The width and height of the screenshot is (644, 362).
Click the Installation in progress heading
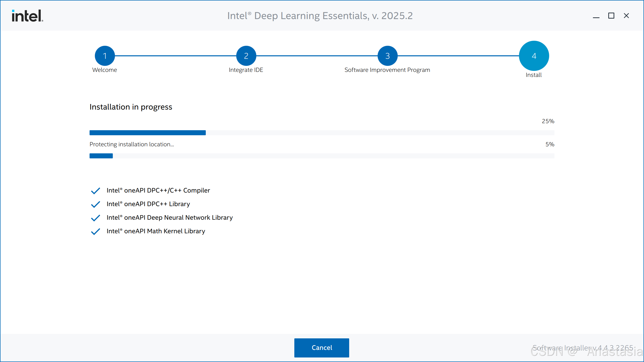click(131, 107)
